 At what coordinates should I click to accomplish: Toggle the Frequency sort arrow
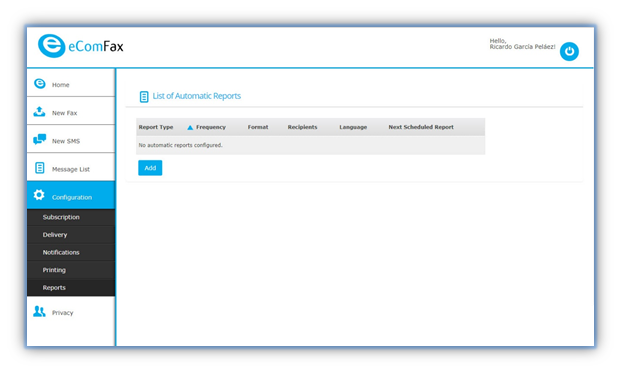pyautogui.click(x=190, y=128)
